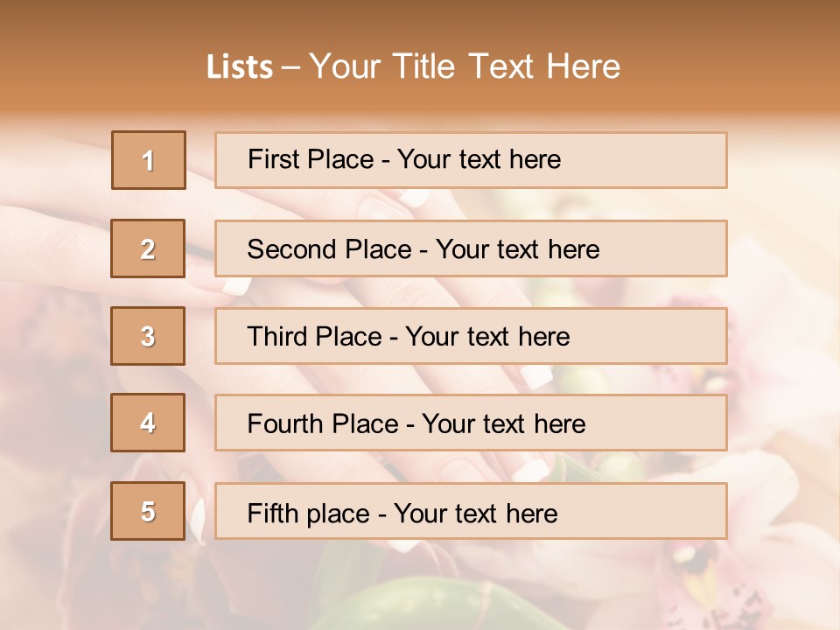
Task: Click the number 3 box
Action: [148, 336]
